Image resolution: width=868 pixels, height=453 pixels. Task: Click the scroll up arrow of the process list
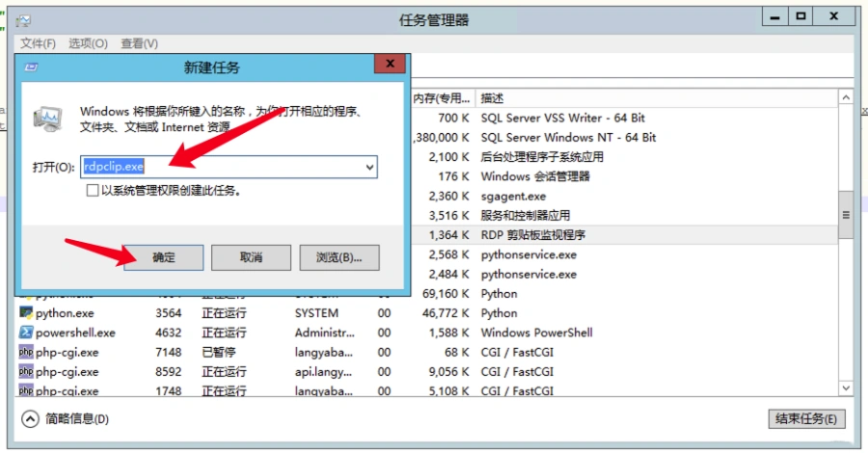tap(846, 97)
